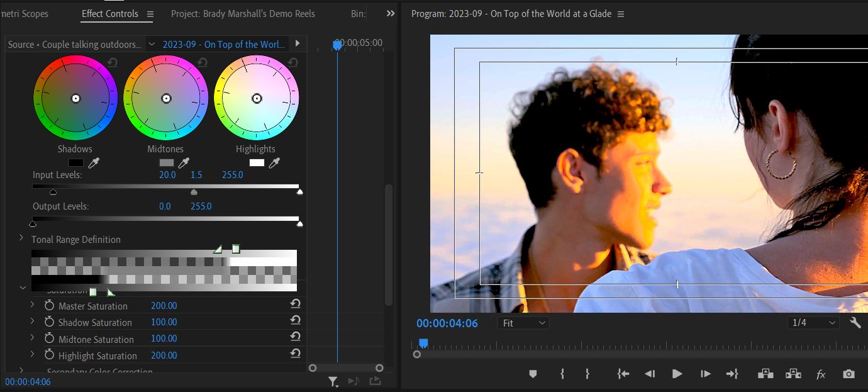
Task: Reset Highlight Saturation parameter
Action: [295, 354]
